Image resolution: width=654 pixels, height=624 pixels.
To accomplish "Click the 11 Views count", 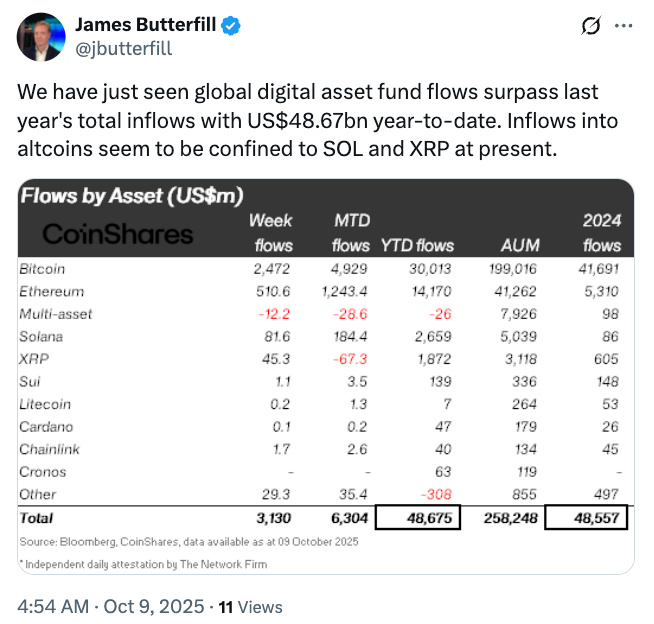I will (251, 606).
